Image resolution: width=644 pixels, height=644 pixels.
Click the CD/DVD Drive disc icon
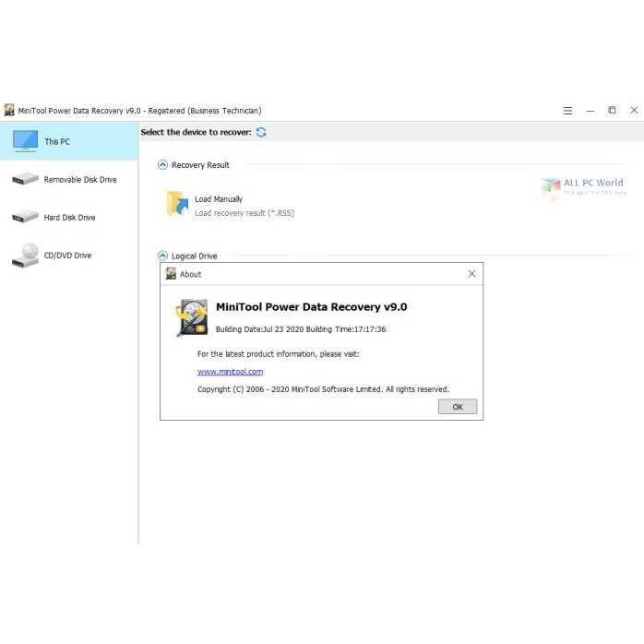25,256
